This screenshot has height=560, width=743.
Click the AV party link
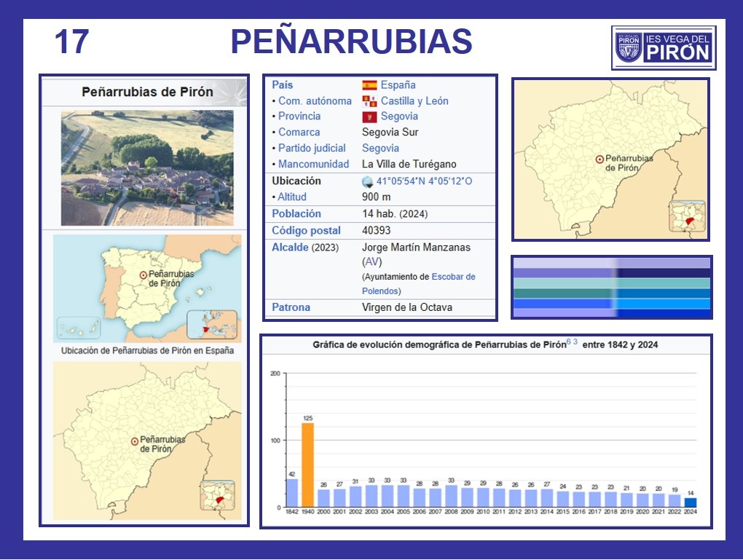point(371,262)
